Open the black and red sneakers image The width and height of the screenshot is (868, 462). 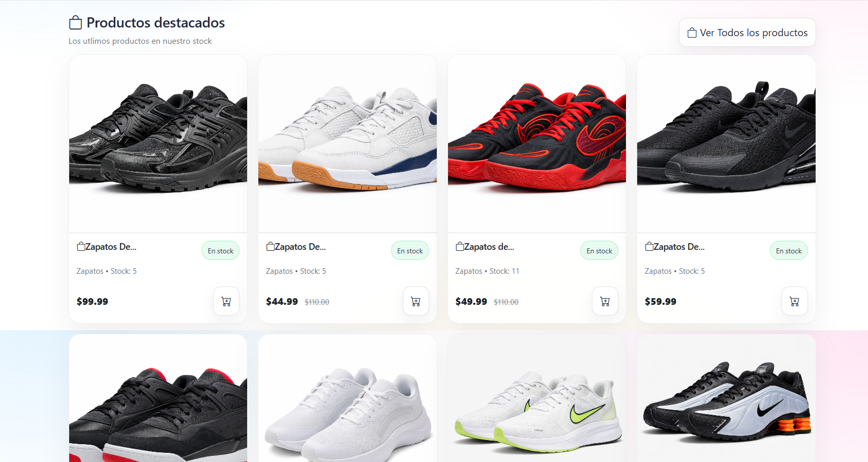(158, 398)
